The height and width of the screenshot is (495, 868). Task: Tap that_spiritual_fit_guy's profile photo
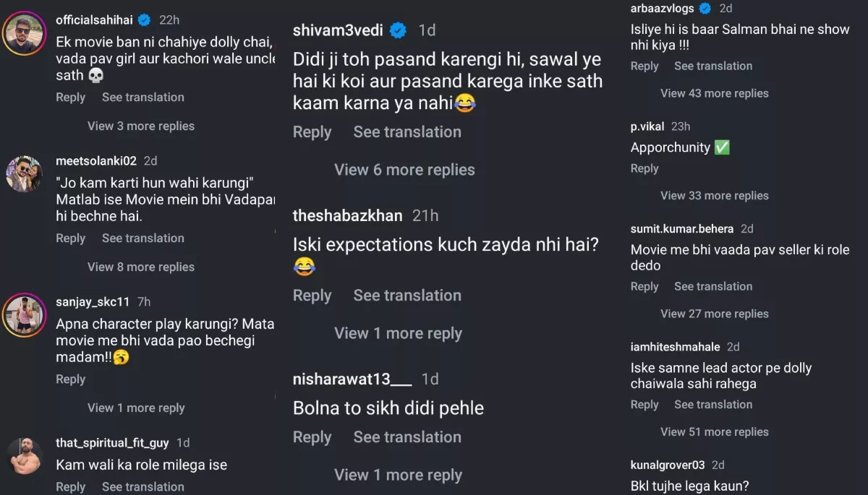(x=25, y=456)
